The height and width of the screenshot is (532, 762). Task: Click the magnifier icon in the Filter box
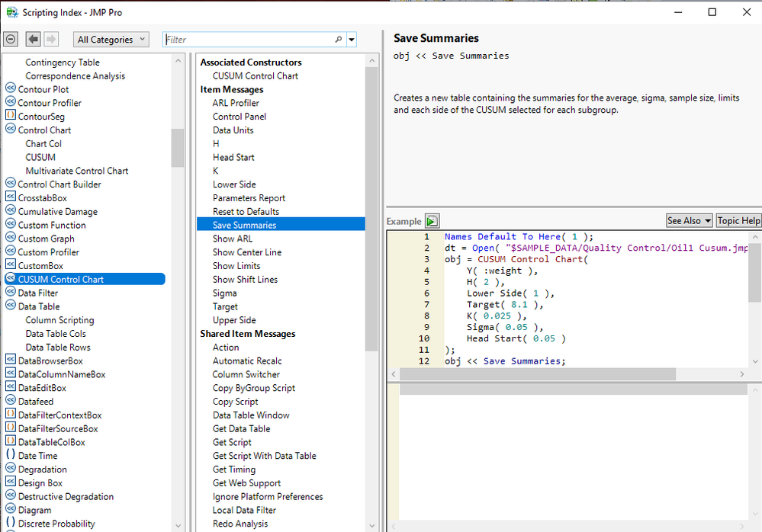click(338, 40)
